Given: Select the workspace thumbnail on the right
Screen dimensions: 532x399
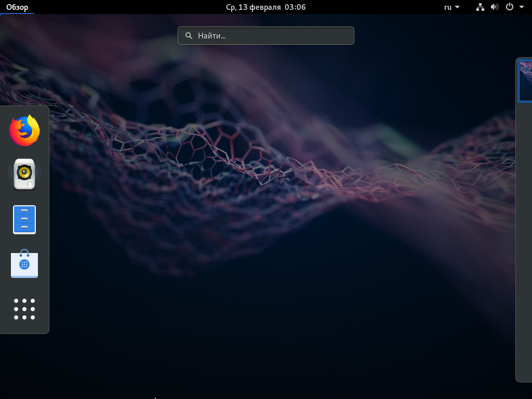Looking at the screenshot, I should [x=525, y=81].
